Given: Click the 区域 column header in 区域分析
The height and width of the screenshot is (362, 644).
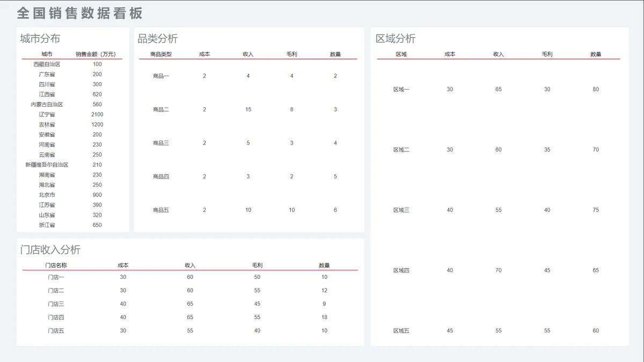Looking at the screenshot, I should [401, 54].
